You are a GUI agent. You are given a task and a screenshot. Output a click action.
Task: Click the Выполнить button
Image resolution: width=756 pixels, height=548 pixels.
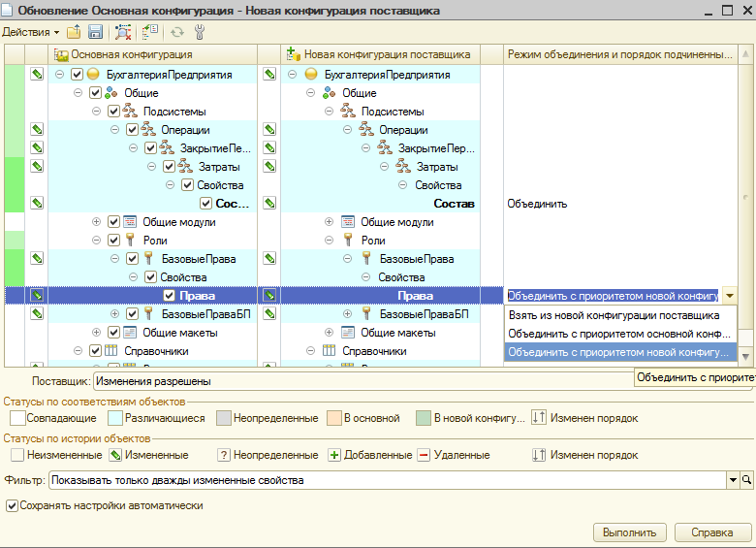tap(630, 532)
